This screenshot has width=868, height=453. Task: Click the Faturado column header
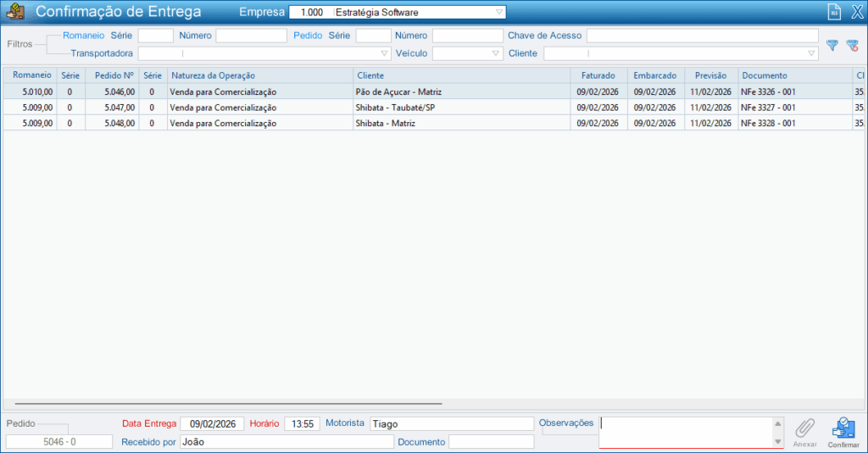tap(598, 75)
